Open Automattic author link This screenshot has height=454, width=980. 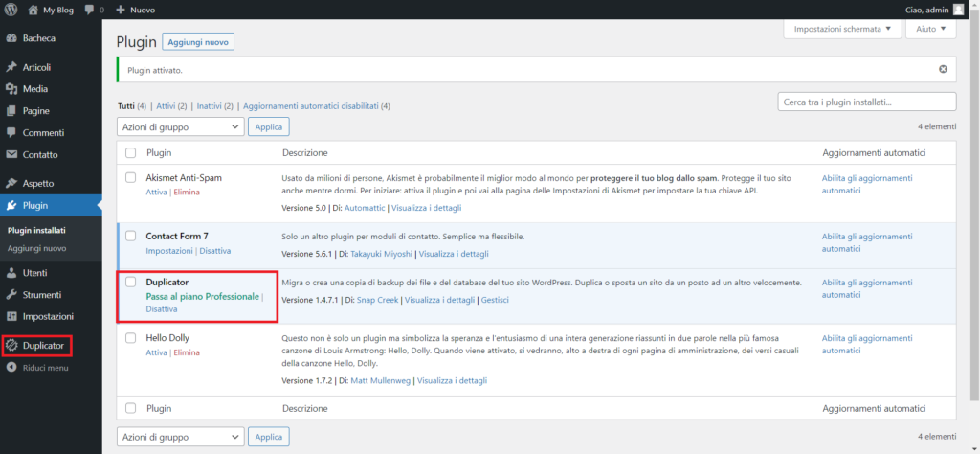[x=365, y=208]
